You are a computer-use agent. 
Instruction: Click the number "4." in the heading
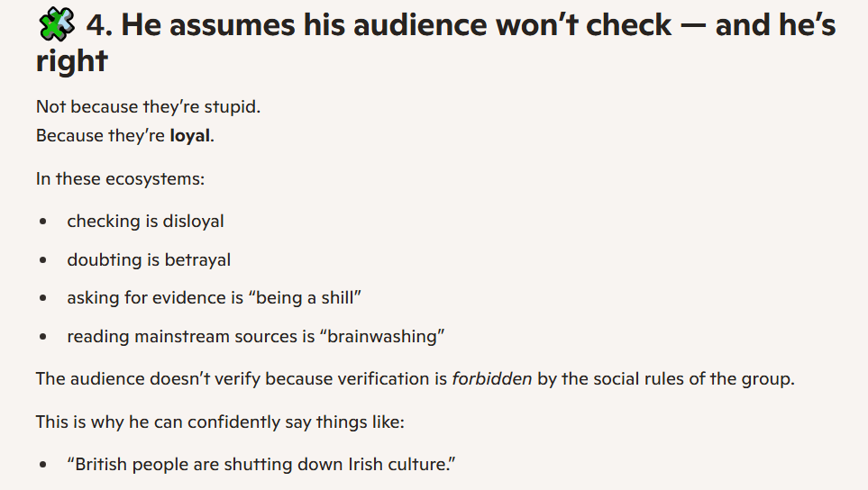coord(99,25)
